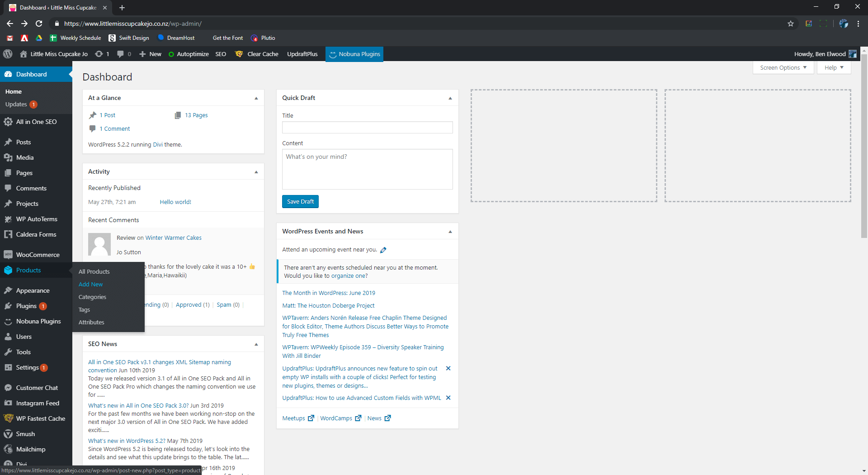Click the What's on your mind content box
This screenshot has width=868, height=475.
tap(367, 169)
